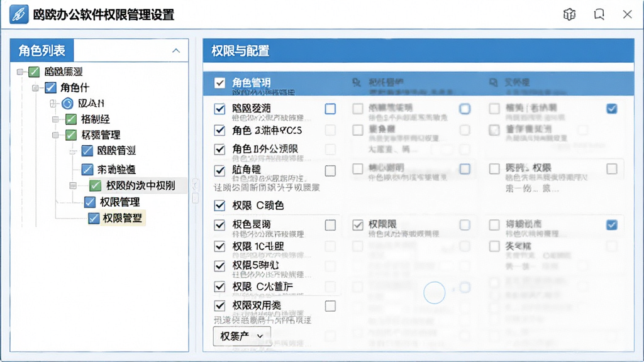Select the 角色列表 panel tab

[x=42, y=50]
